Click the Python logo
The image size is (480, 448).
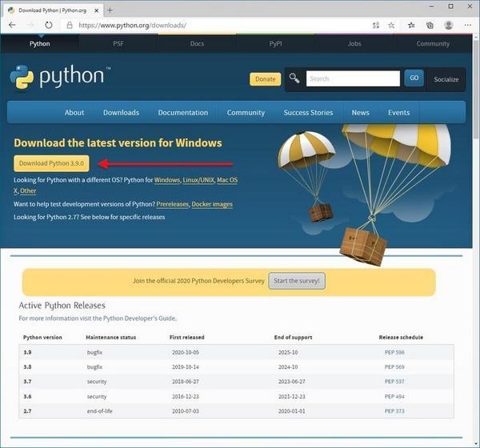(x=60, y=77)
